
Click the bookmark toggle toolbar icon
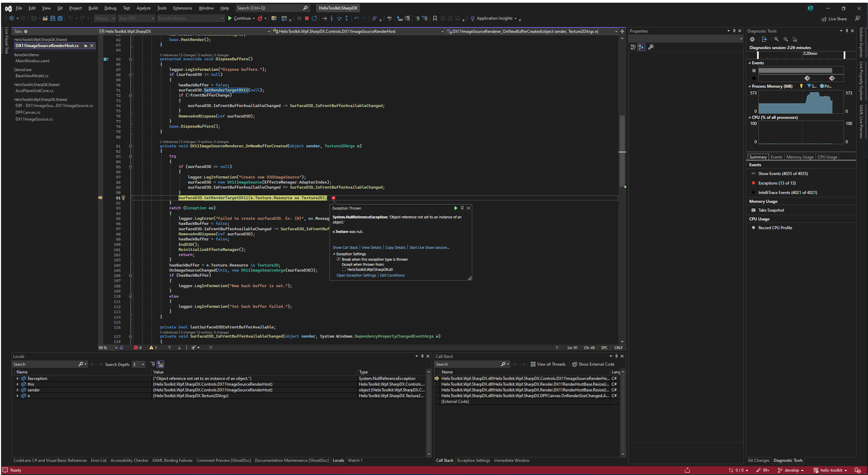[435, 18]
